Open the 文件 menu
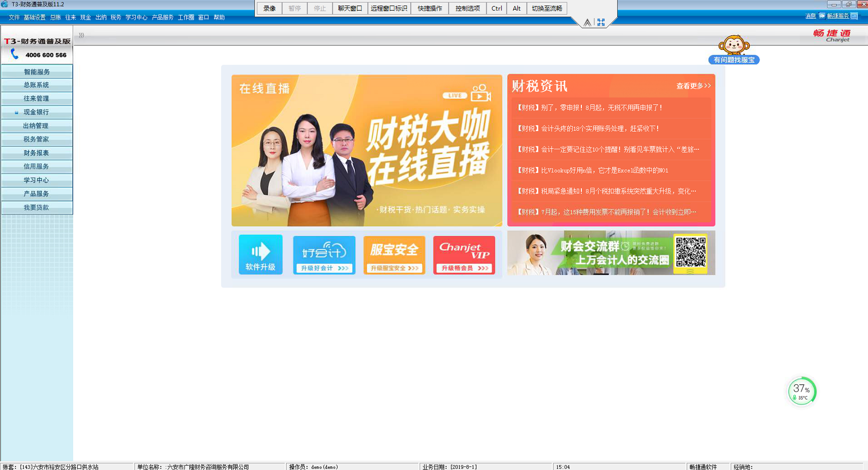 [14, 17]
